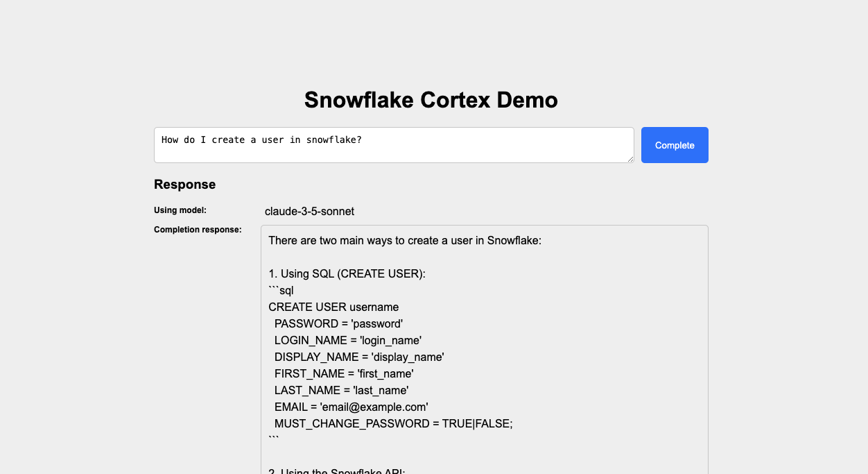Click the PASSWORD parameter line
868x474 pixels.
[x=339, y=323]
